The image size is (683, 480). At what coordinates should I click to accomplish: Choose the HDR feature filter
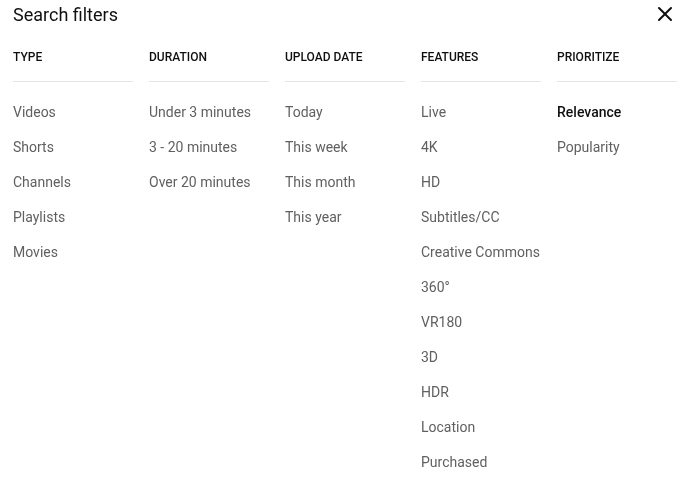(x=435, y=392)
